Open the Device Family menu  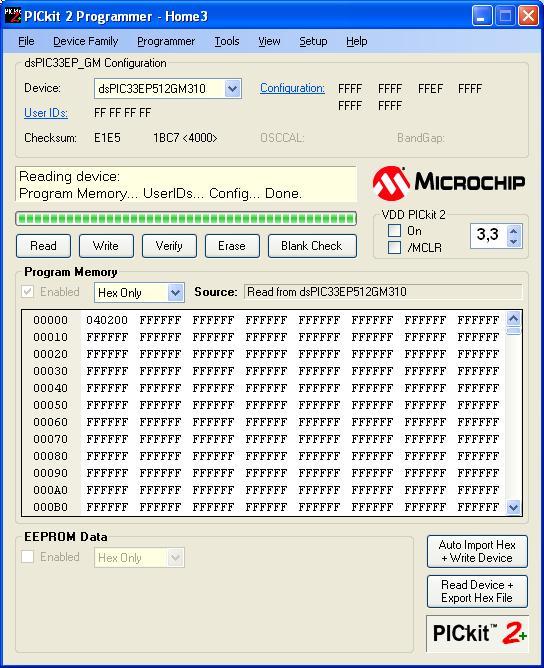(x=85, y=41)
